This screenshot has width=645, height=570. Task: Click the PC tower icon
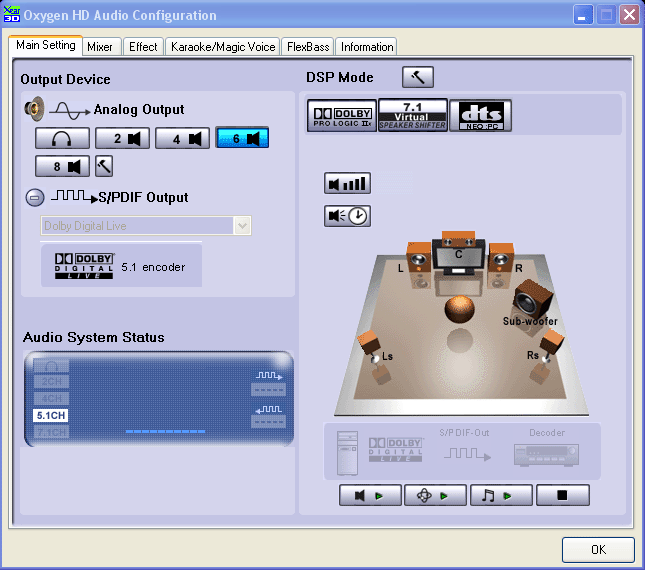point(347,453)
